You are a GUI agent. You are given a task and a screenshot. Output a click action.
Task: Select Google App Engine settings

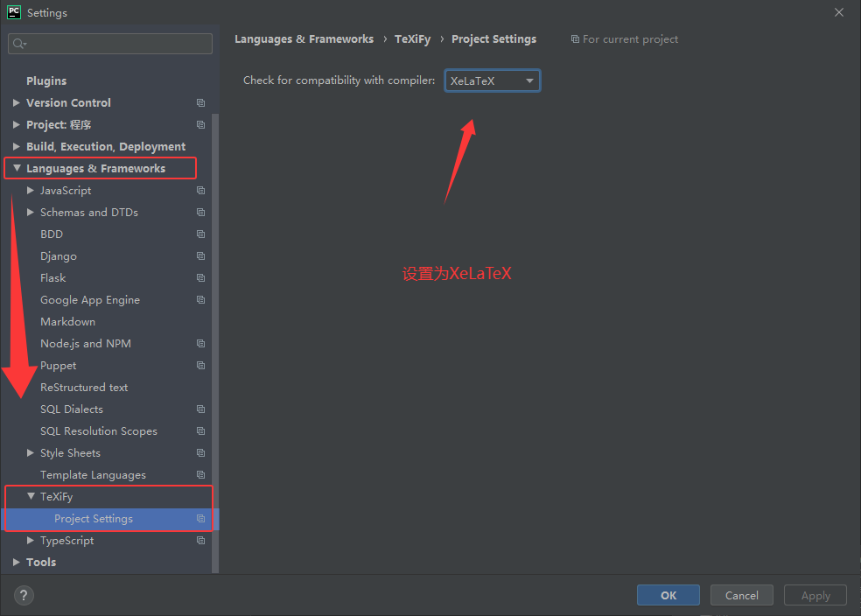coord(90,300)
